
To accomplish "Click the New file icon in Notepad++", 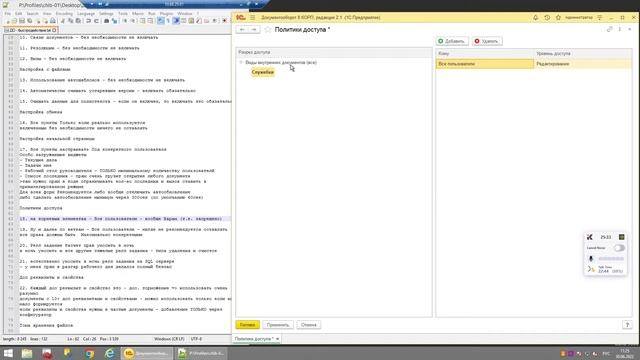I will click(x=8, y=21).
